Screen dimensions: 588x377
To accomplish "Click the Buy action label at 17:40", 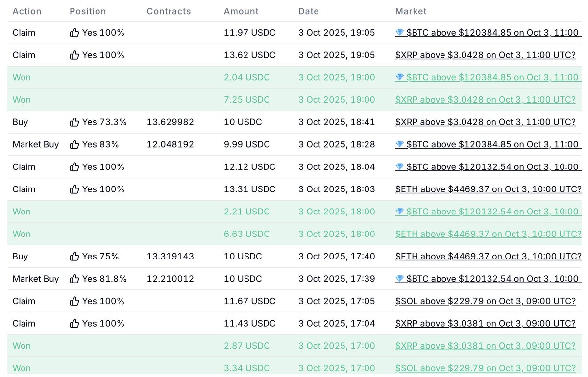I will [20, 257].
